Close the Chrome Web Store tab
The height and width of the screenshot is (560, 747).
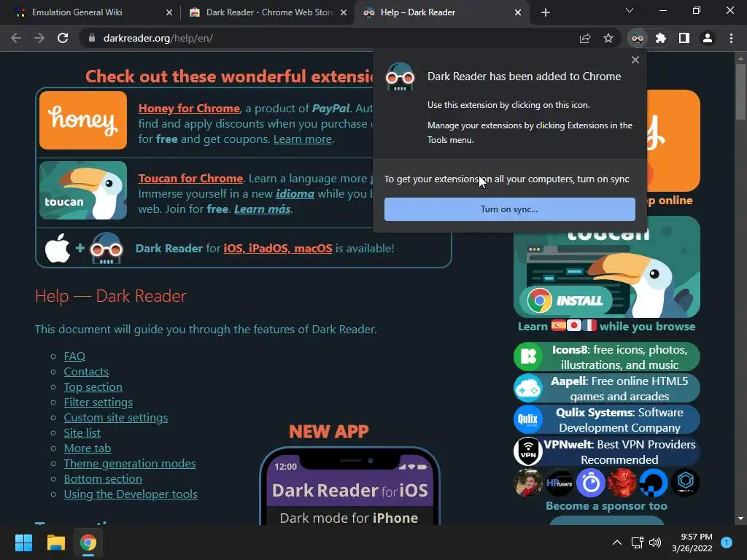pos(344,12)
